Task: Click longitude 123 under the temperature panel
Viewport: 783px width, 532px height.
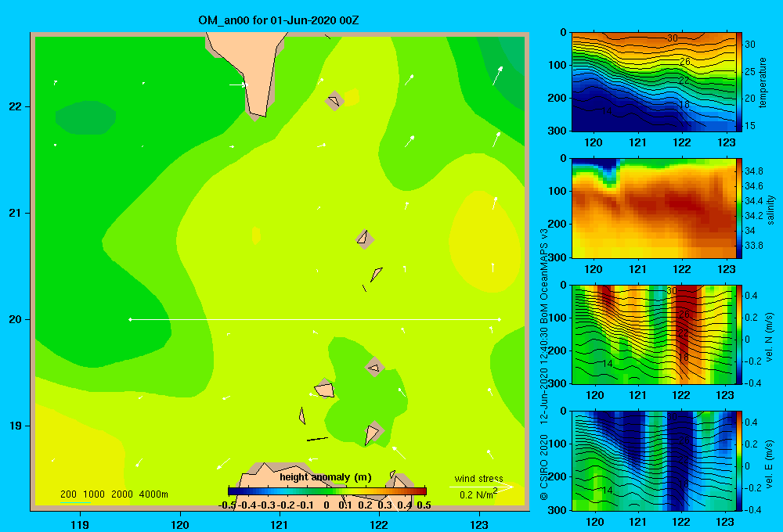Action: (726, 142)
